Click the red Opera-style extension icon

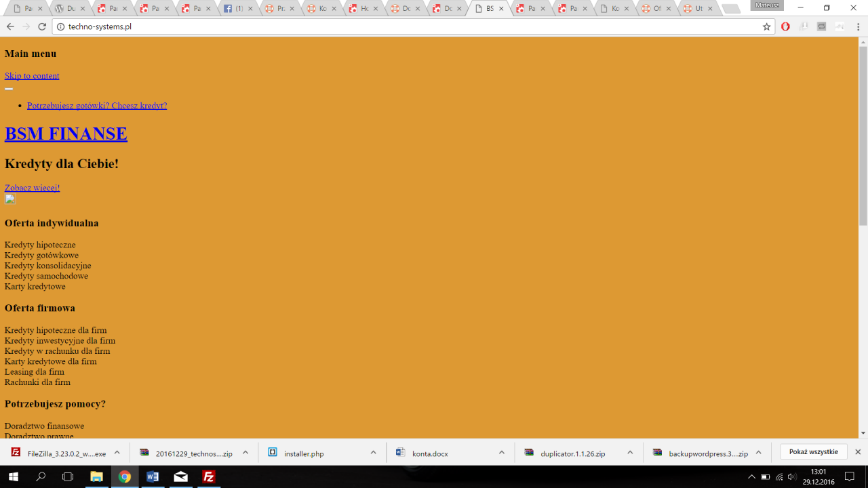coord(785,26)
